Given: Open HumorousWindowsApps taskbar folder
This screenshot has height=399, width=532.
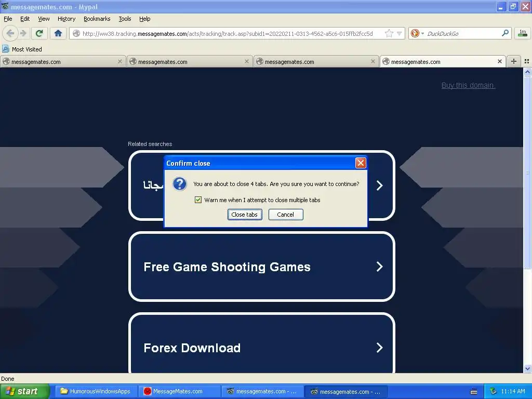Looking at the screenshot, I should click(96, 391).
